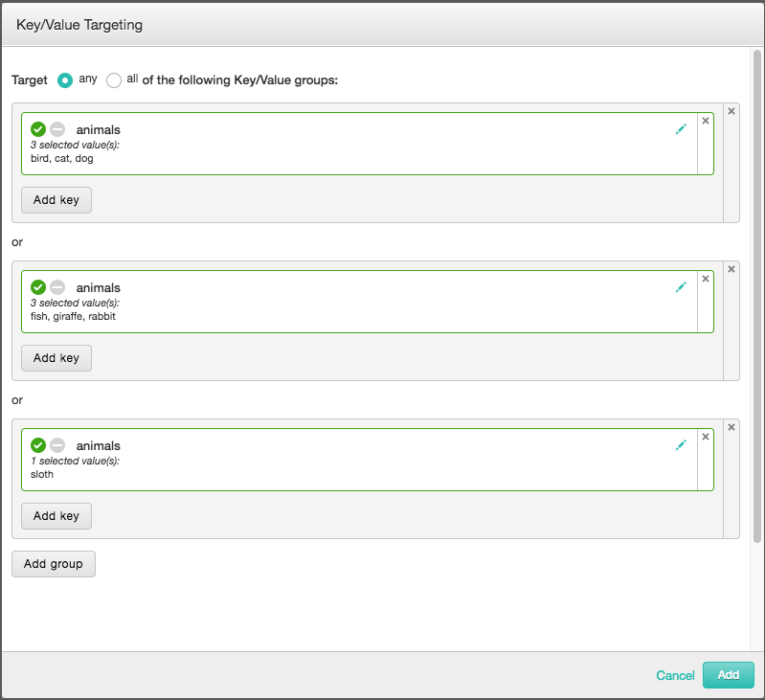This screenshot has height=700, width=765.
Task: Select the 'any' target radio button
Action: 65,80
